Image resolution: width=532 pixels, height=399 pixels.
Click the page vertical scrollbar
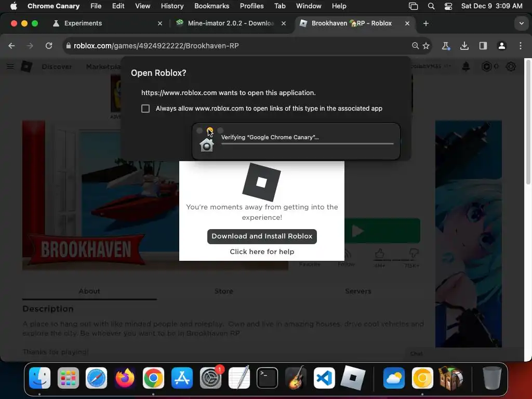tap(528, 122)
